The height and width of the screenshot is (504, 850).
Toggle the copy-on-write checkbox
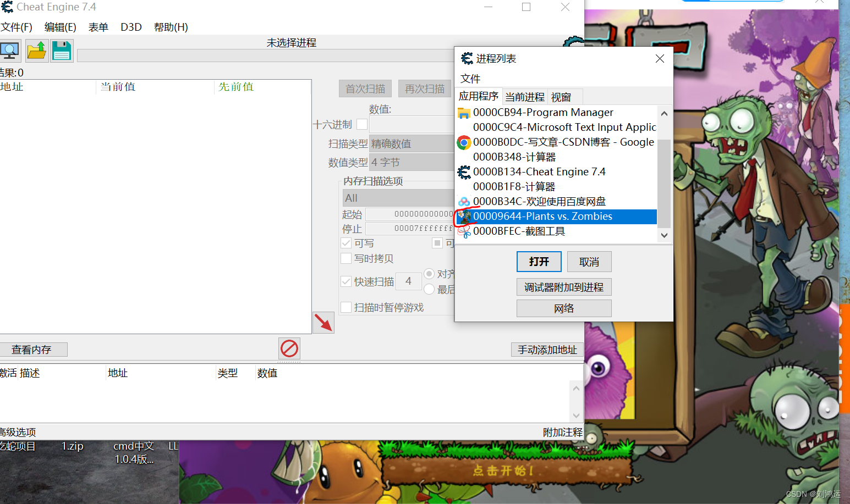coord(346,258)
